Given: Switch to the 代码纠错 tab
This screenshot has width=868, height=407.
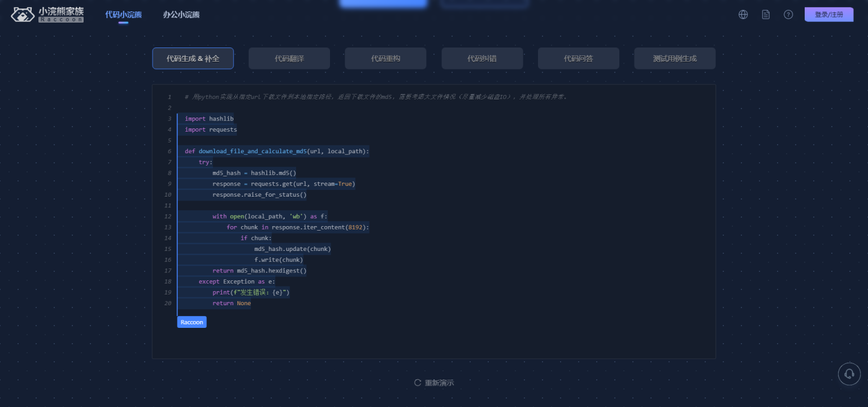Looking at the screenshot, I should (482, 58).
